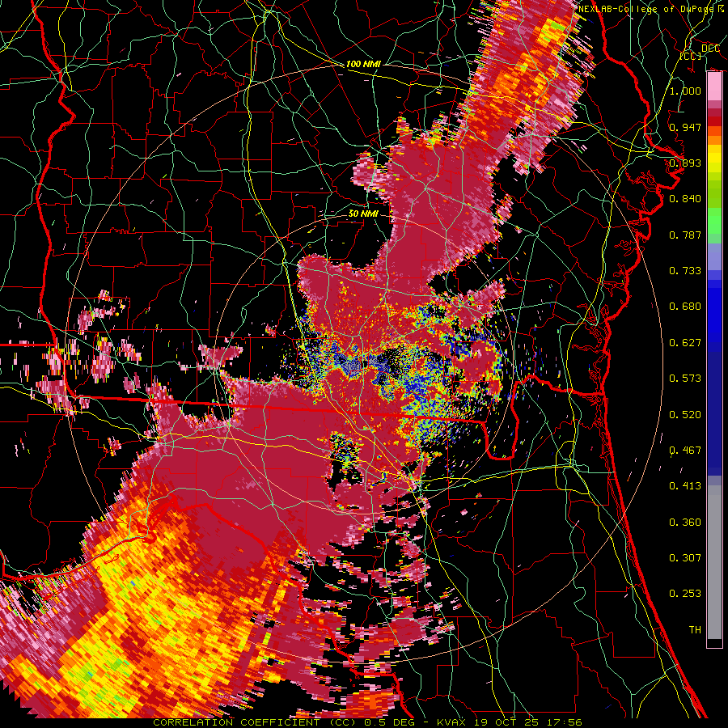Select the 1.000 legend value
The image size is (728, 728).
point(685,91)
